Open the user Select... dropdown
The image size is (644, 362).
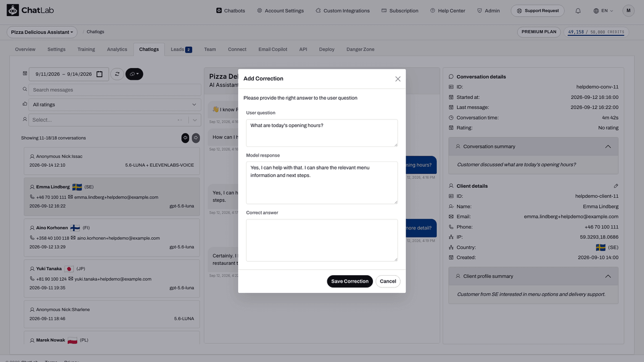[x=115, y=120]
